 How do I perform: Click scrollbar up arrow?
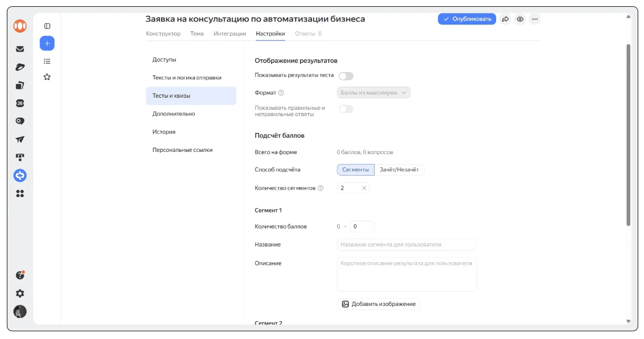pyautogui.click(x=628, y=17)
